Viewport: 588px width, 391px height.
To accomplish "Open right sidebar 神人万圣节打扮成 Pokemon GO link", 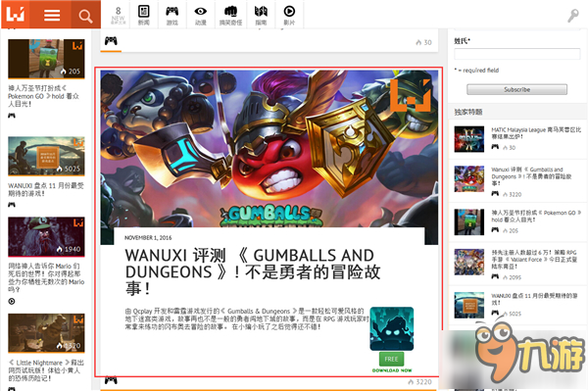I will click(536, 216).
